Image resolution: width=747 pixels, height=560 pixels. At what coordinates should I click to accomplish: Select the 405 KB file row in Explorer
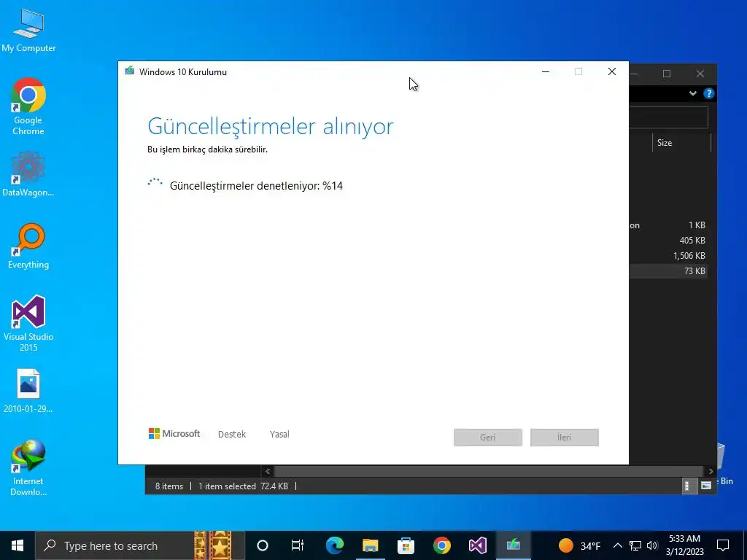click(x=668, y=241)
